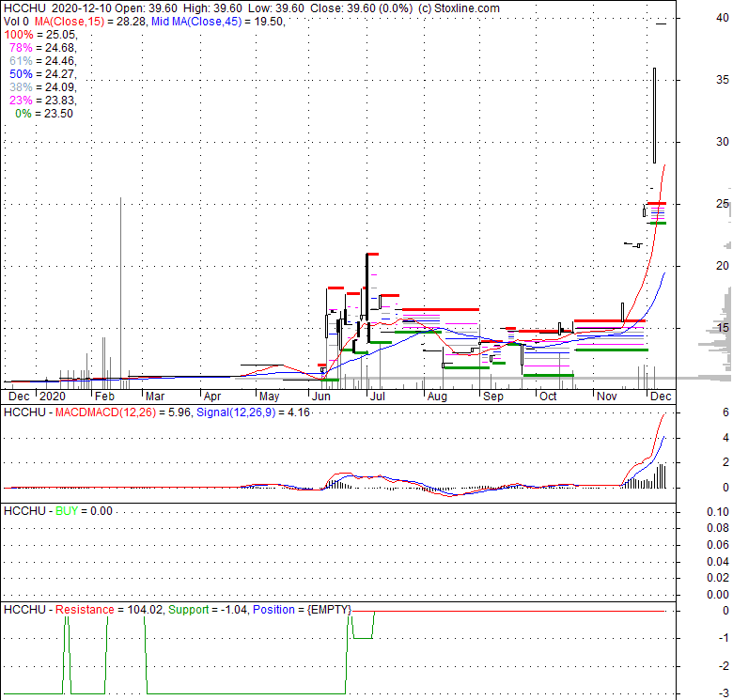Click the 20 price axis label
733x700 pixels.
pyautogui.click(x=723, y=266)
